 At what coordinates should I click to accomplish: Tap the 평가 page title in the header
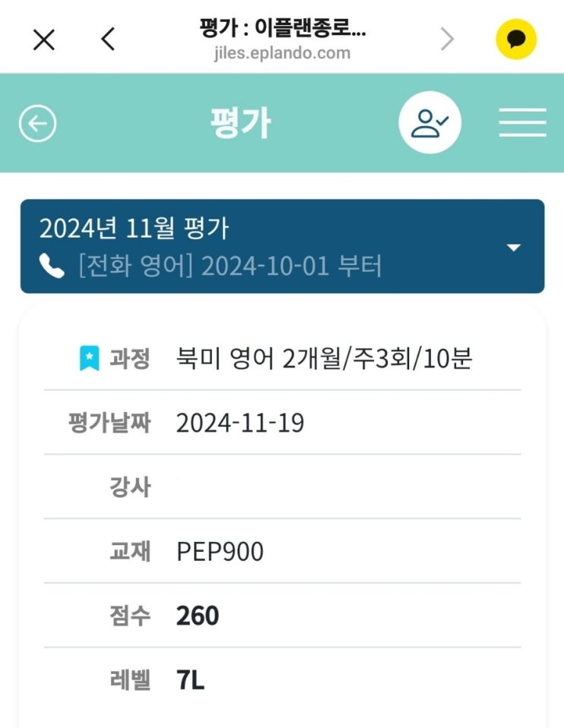241,123
